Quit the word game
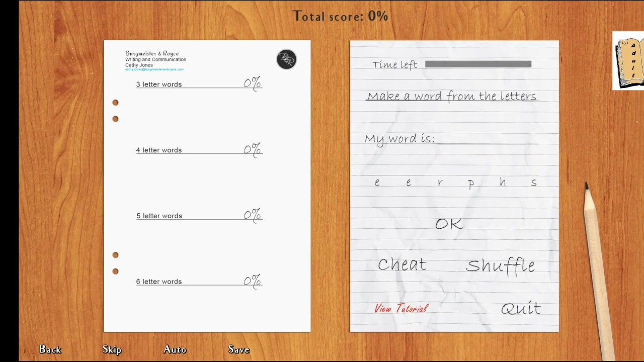This screenshot has width=644, height=362. coord(521,309)
